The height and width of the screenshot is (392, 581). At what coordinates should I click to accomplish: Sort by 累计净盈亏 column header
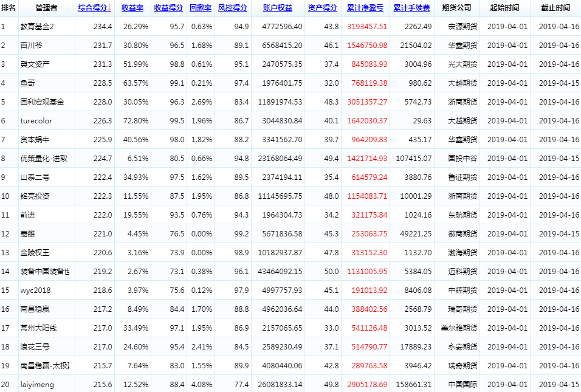[365, 8]
